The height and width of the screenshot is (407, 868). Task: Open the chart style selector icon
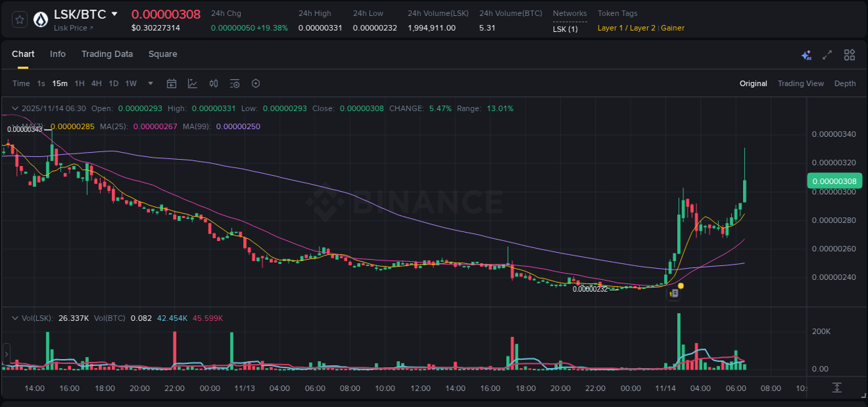[192, 83]
